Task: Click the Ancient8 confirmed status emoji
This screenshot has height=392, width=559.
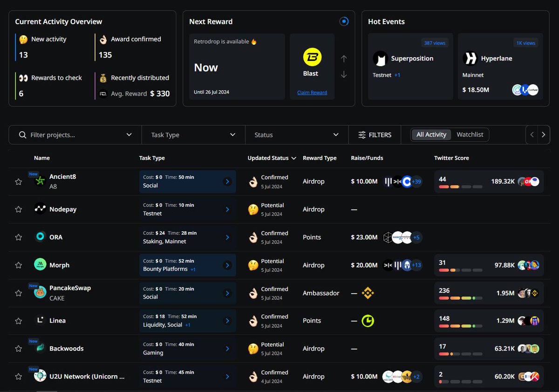Action: point(253,182)
